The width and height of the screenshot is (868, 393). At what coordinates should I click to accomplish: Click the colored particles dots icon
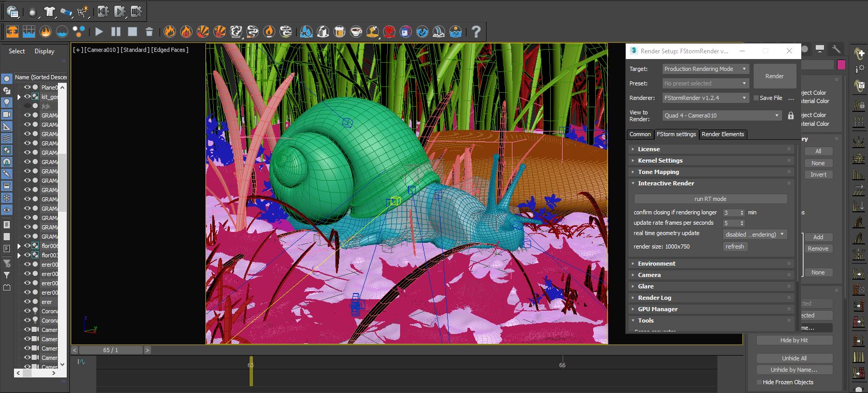click(79, 32)
